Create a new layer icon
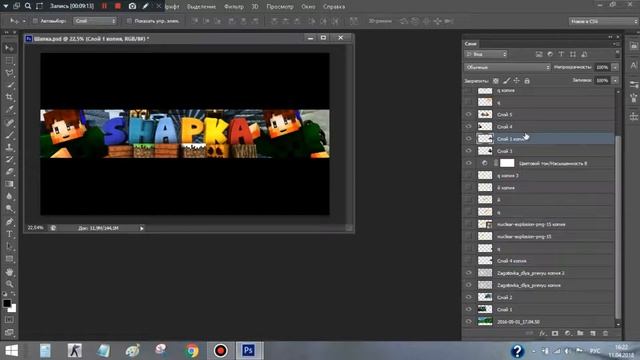 (x=593, y=333)
